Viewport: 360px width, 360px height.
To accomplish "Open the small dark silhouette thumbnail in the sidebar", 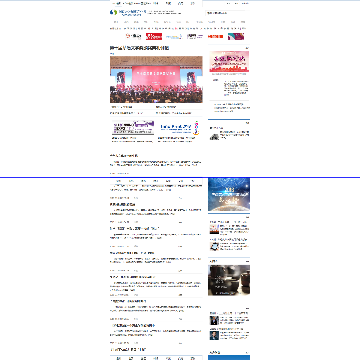I will [214, 137].
